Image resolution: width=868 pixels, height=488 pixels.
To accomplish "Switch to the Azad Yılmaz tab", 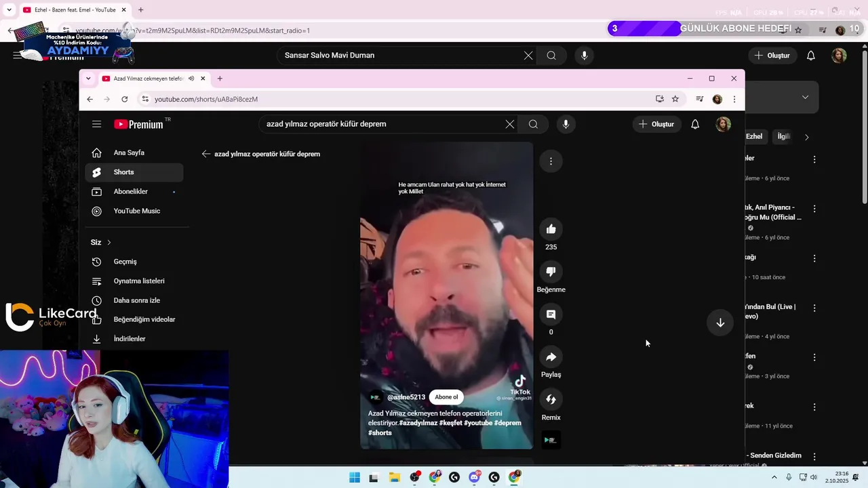I will click(149, 79).
